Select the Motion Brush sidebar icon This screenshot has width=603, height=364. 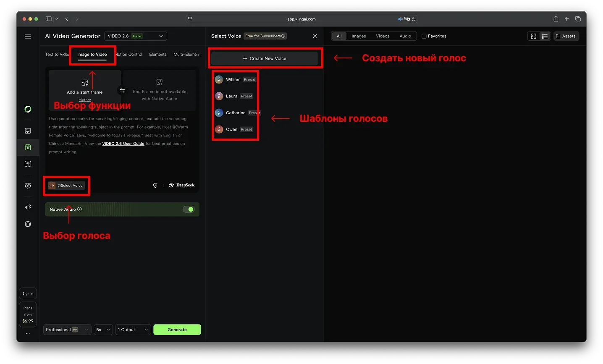point(28,185)
